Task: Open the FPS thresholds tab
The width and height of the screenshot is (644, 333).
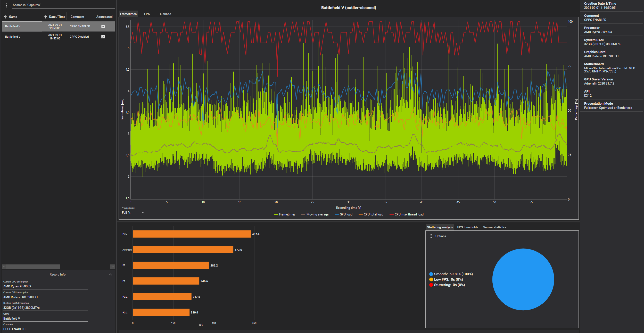Action: click(467, 227)
